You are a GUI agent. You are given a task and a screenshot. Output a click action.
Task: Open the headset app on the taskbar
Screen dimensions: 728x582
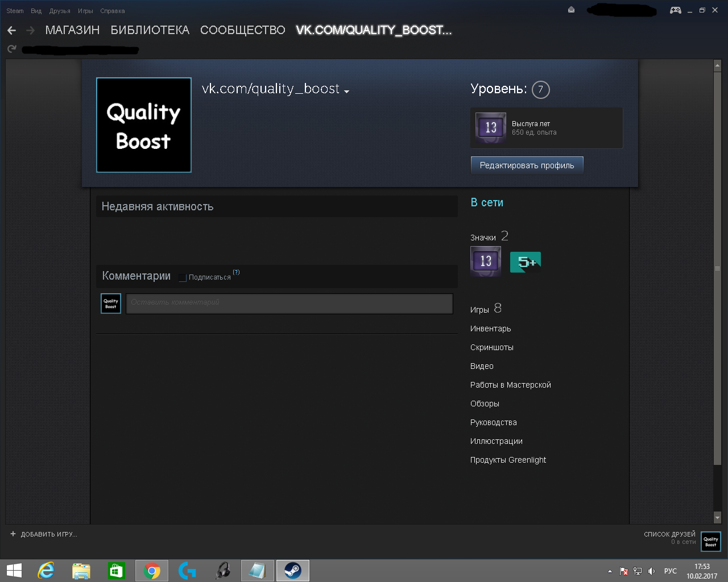point(222,571)
